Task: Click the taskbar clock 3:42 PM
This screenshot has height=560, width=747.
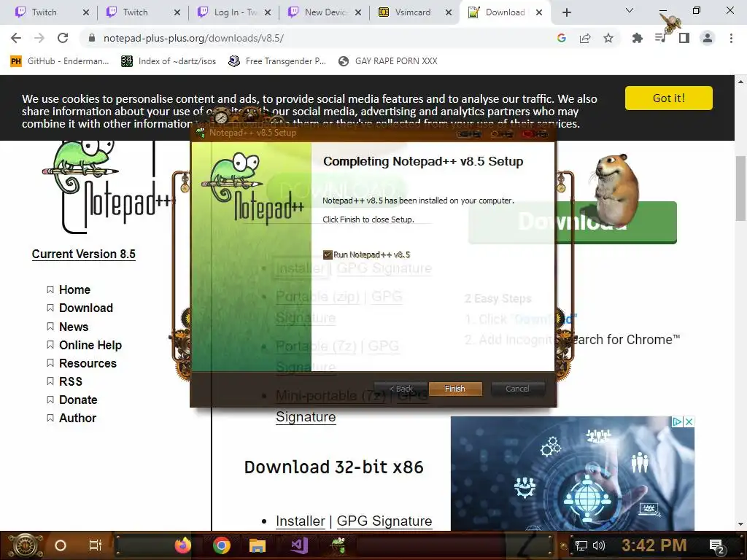Action: pyautogui.click(x=654, y=545)
